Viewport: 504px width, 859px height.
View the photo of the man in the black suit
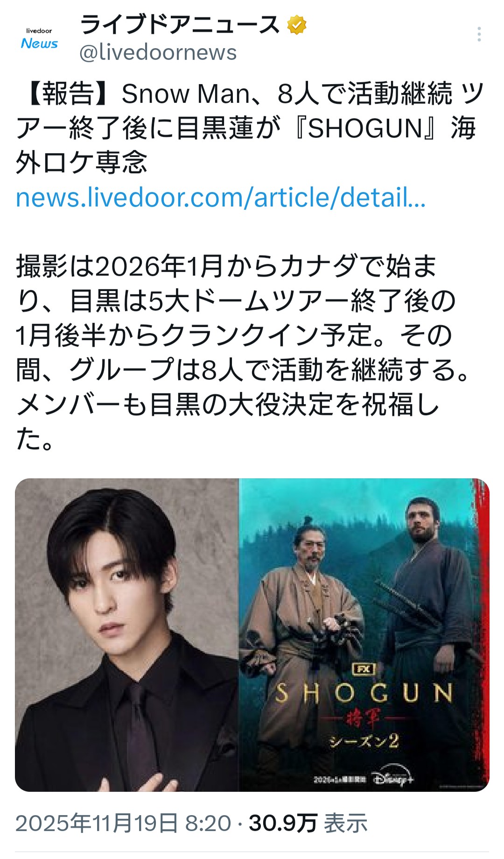[x=127, y=635]
